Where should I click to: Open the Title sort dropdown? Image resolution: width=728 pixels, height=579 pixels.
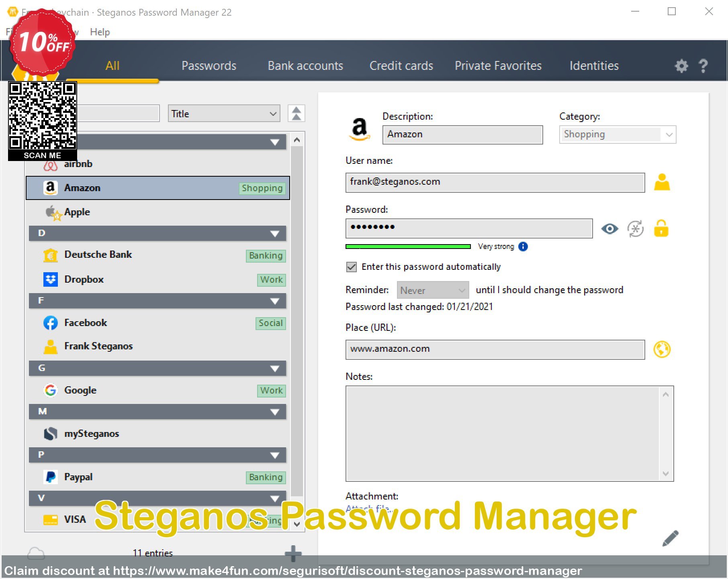pyautogui.click(x=224, y=114)
